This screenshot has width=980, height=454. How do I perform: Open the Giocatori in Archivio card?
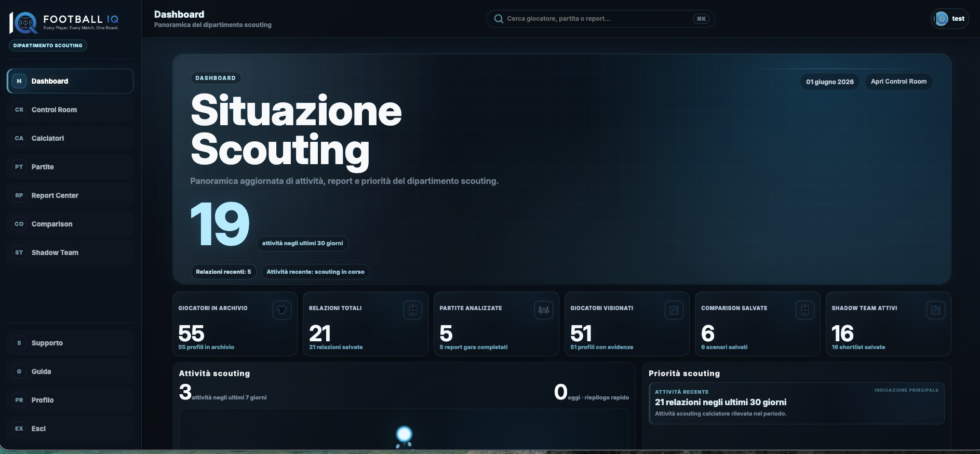click(235, 324)
